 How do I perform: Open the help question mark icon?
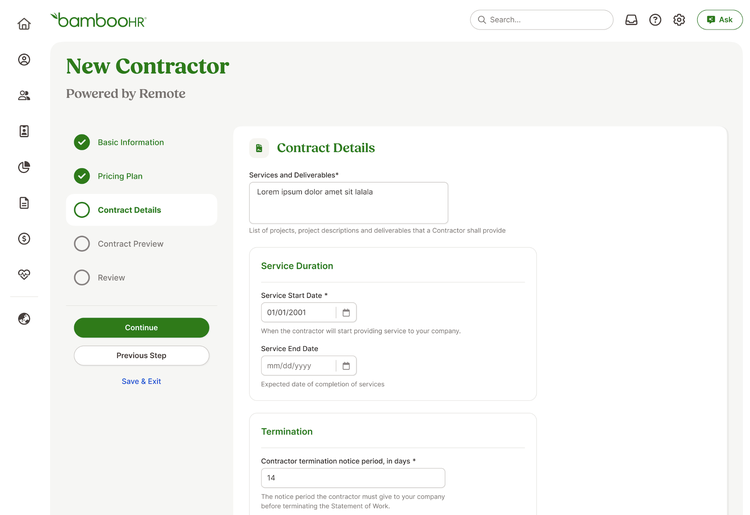tap(655, 20)
